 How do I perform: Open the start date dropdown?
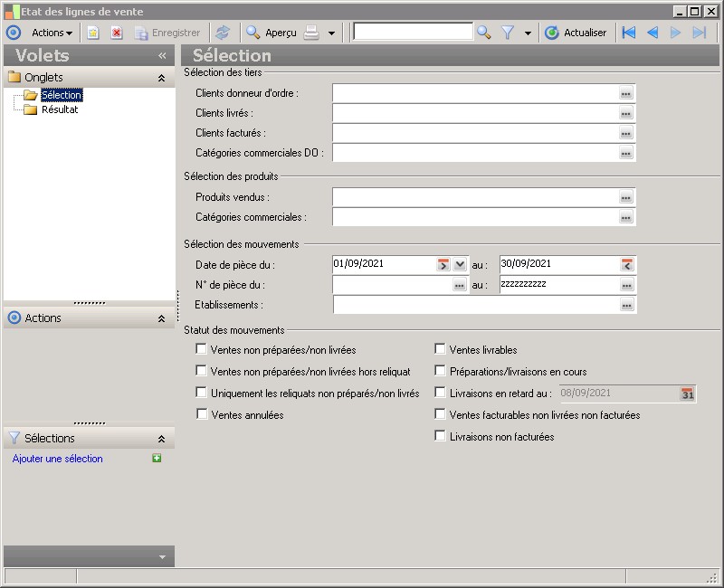click(460, 265)
